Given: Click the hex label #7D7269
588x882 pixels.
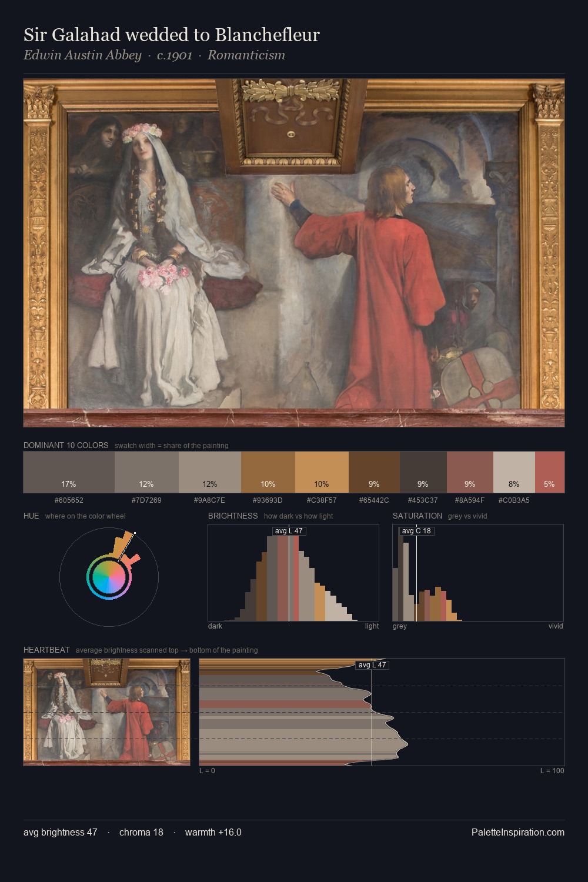Looking at the screenshot, I should [x=146, y=500].
